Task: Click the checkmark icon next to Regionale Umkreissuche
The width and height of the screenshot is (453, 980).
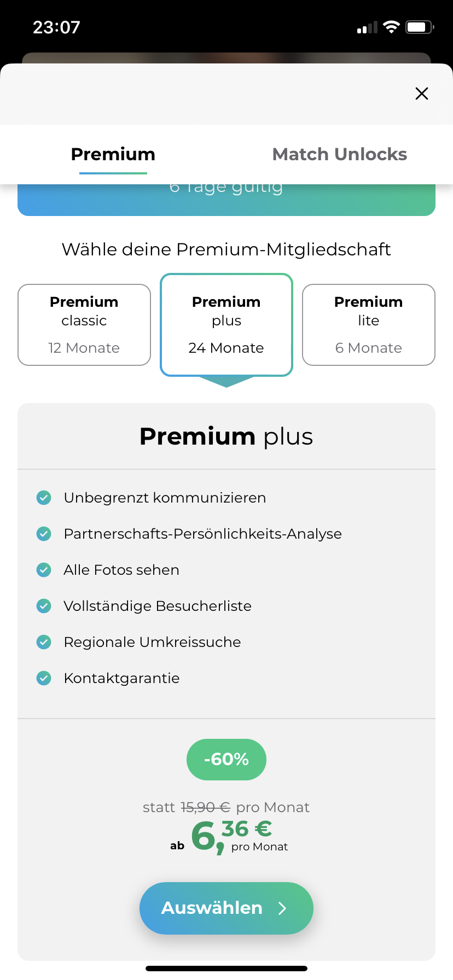Action: [43, 642]
